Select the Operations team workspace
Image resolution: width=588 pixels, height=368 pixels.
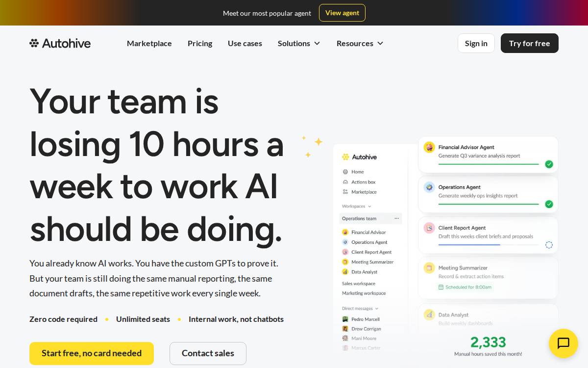370,218
